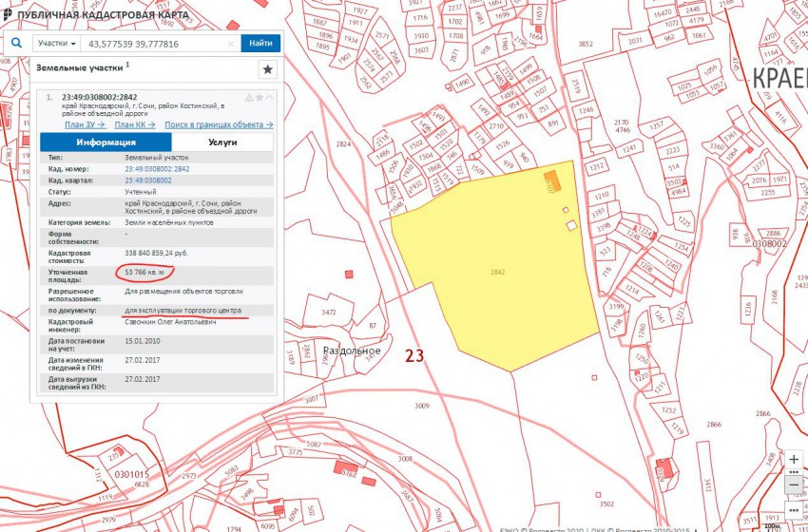Screen dimensions: 808x532
Task: Clear the search field with the X icon
Action: click(x=231, y=44)
